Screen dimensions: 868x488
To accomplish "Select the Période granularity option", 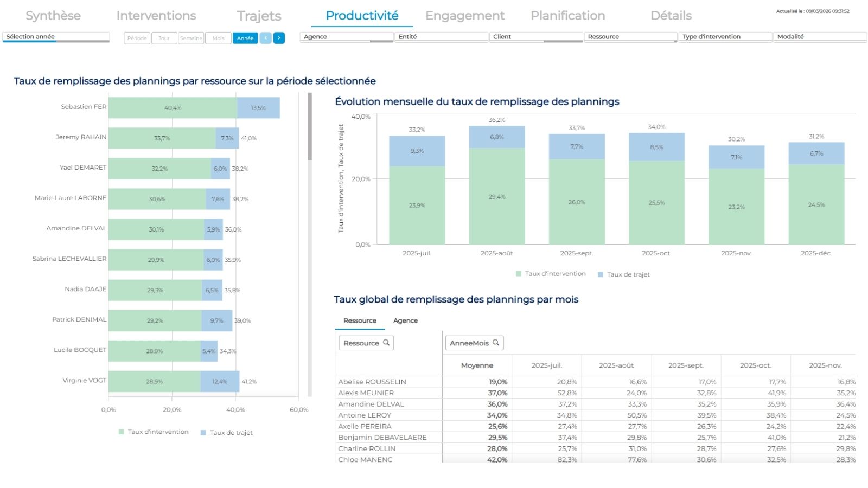I will click(137, 38).
